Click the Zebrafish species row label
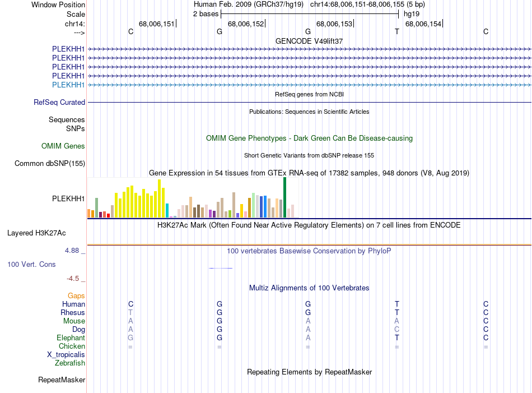 pos(70,363)
